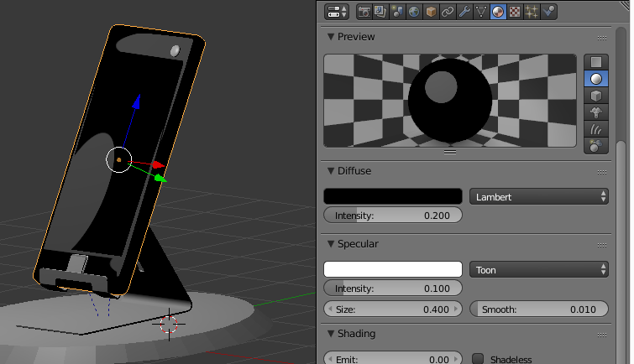
Task: Open the World properties tab
Action: pos(413,12)
